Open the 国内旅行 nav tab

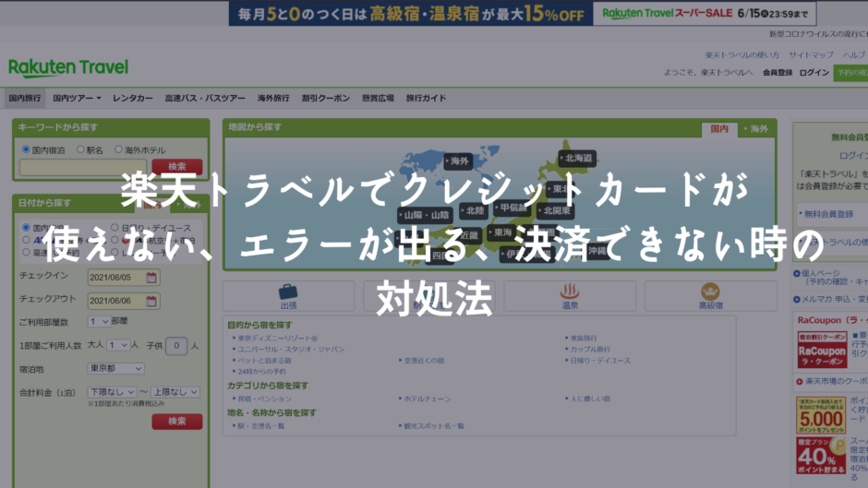pos(25,98)
